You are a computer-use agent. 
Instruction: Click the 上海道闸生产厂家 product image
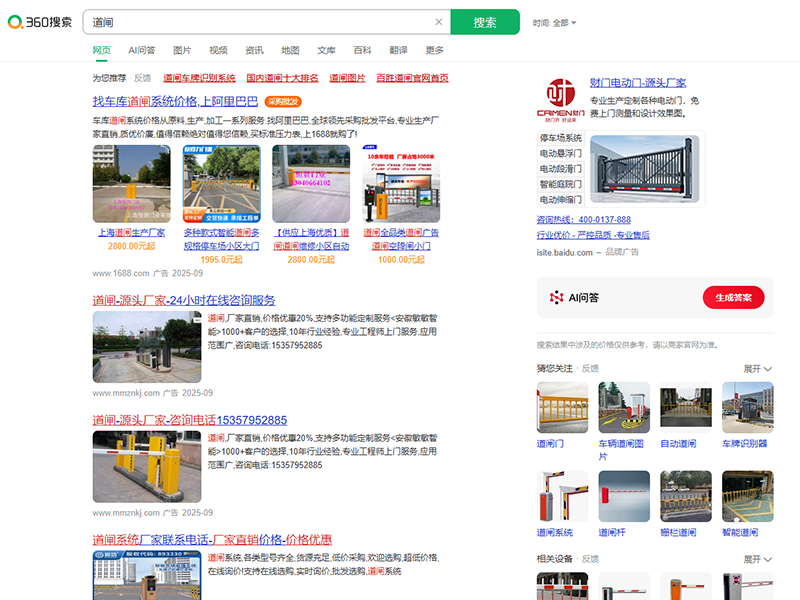click(x=131, y=184)
